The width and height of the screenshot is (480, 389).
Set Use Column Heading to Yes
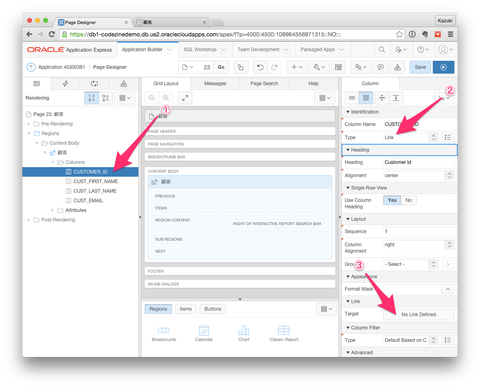point(392,200)
